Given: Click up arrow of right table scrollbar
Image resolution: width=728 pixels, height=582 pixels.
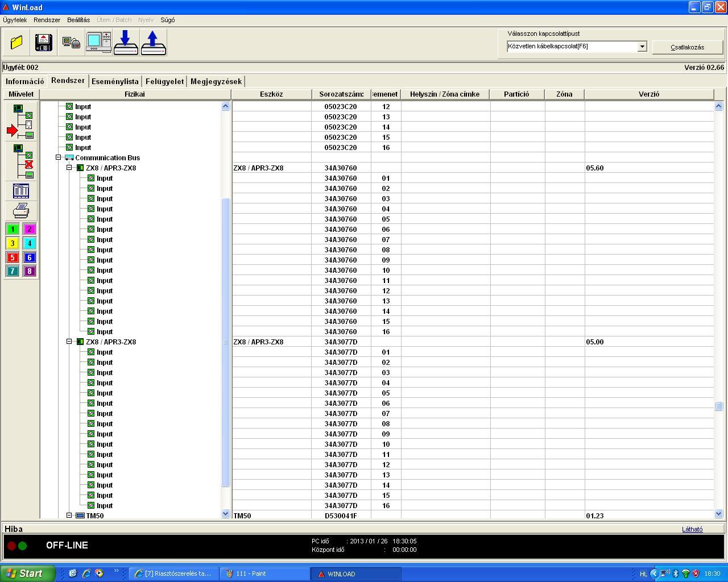Looking at the screenshot, I should (x=718, y=106).
